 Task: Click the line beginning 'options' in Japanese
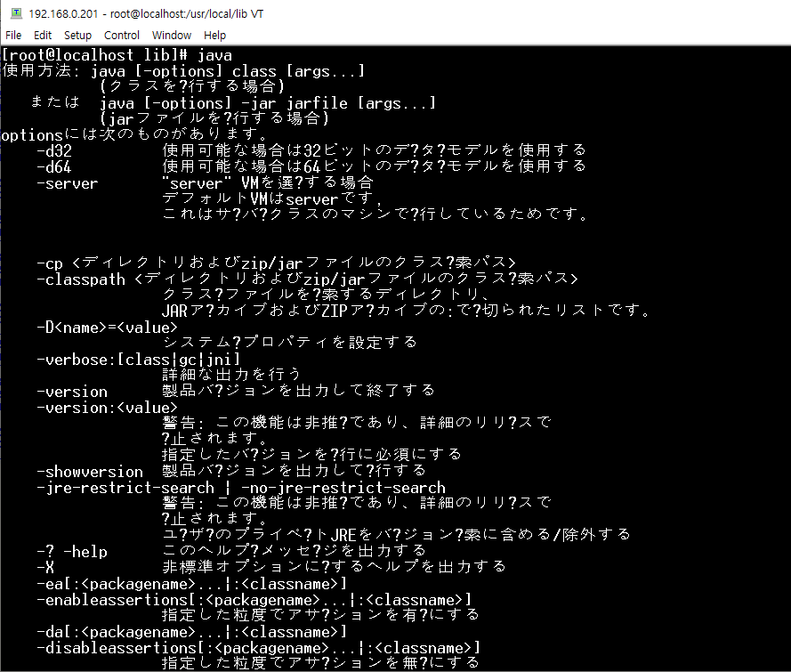click(134, 134)
